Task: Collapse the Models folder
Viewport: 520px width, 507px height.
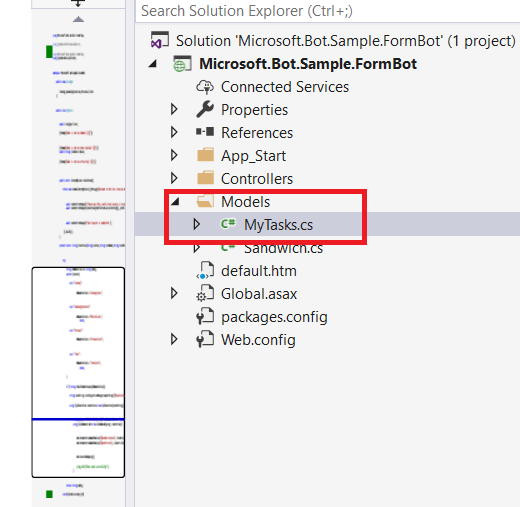Action: (175, 201)
